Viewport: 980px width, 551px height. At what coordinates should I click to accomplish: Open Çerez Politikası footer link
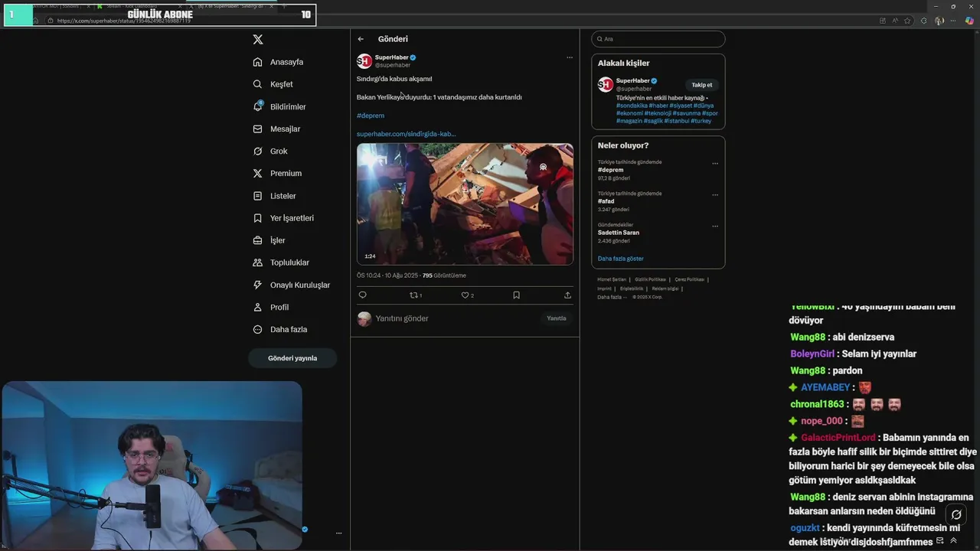pyautogui.click(x=689, y=279)
